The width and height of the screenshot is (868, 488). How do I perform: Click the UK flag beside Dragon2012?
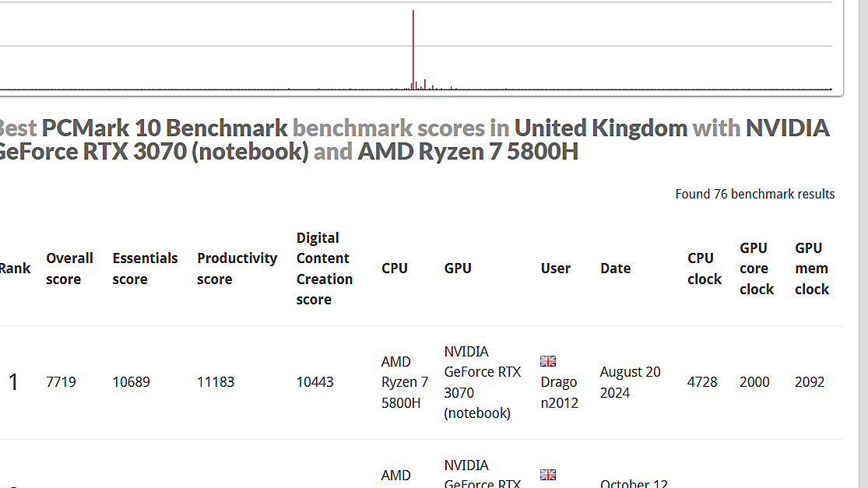[x=547, y=361]
